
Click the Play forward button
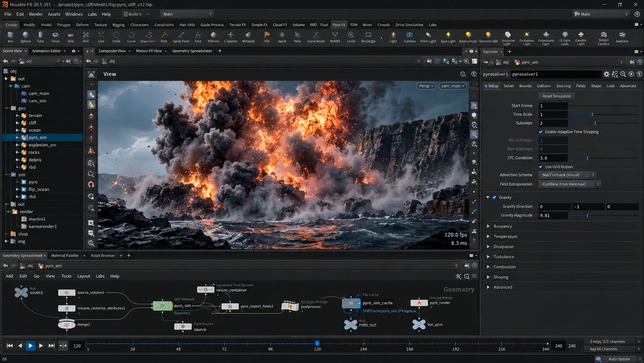[x=31, y=346]
